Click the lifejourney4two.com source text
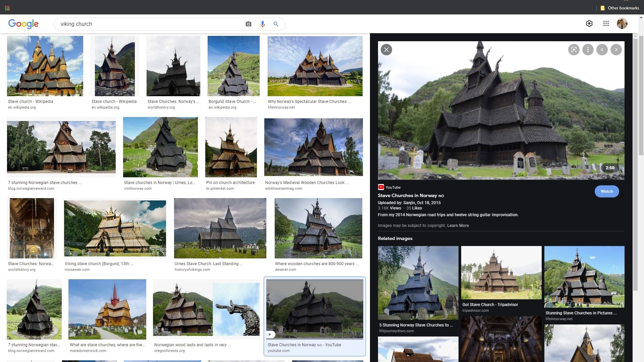This screenshot has height=362, width=644. (x=396, y=331)
